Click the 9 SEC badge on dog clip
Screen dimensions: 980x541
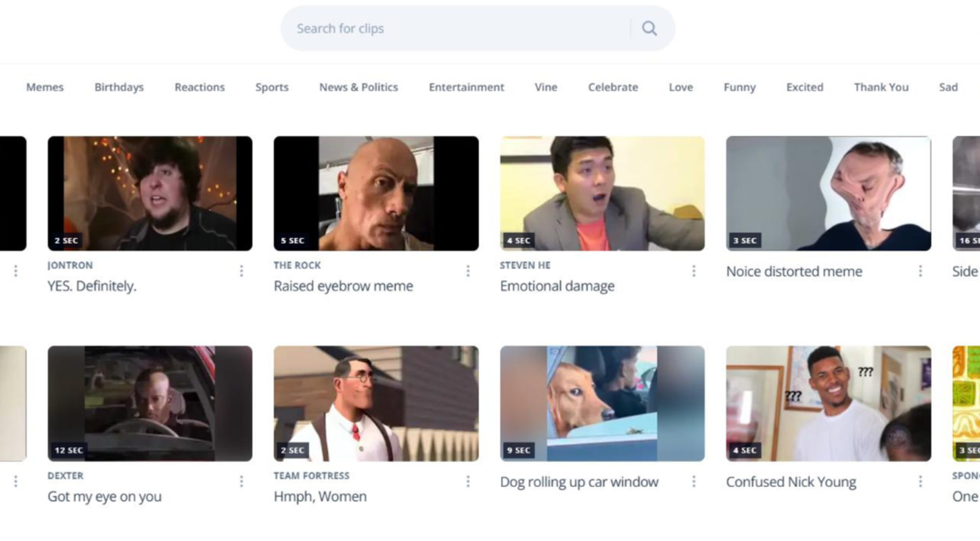[x=519, y=450]
